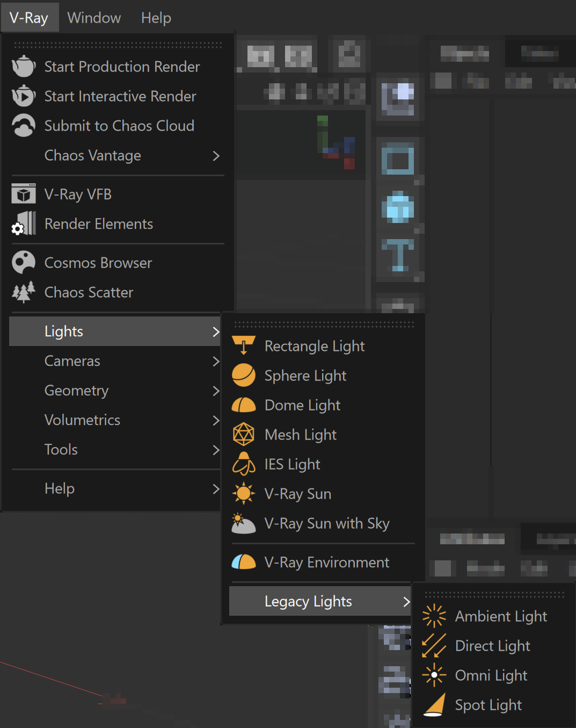Open the V-Ray VFB frame buffer icon

tap(24, 194)
